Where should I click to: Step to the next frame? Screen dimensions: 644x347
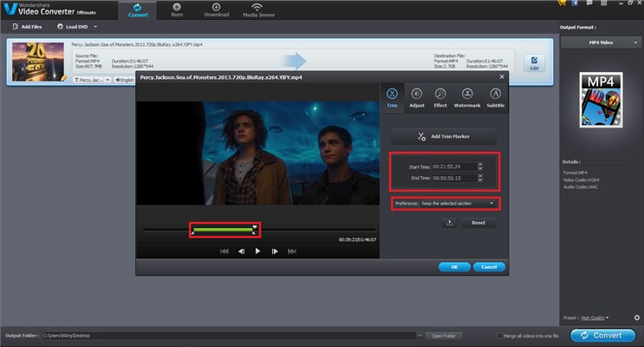pyautogui.click(x=275, y=252)
